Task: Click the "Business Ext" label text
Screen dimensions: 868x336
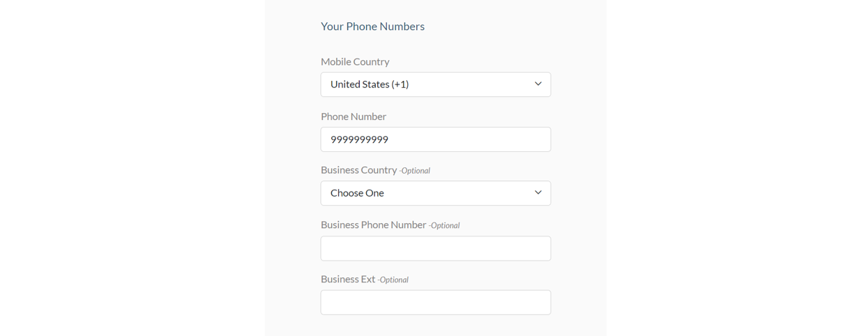Action: pos(347,279)
